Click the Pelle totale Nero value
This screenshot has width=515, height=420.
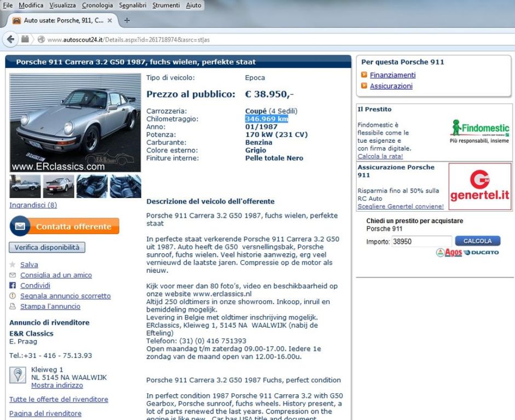274,158
